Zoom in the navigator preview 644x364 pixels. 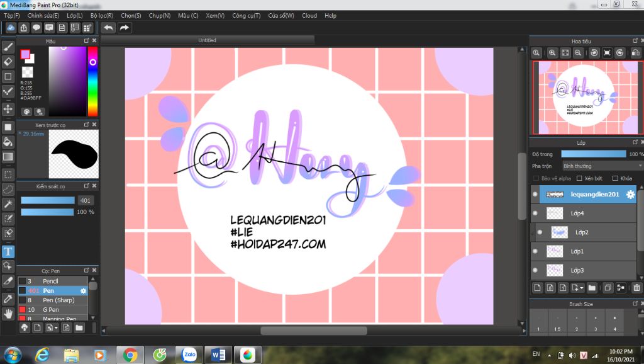(552, 53)
